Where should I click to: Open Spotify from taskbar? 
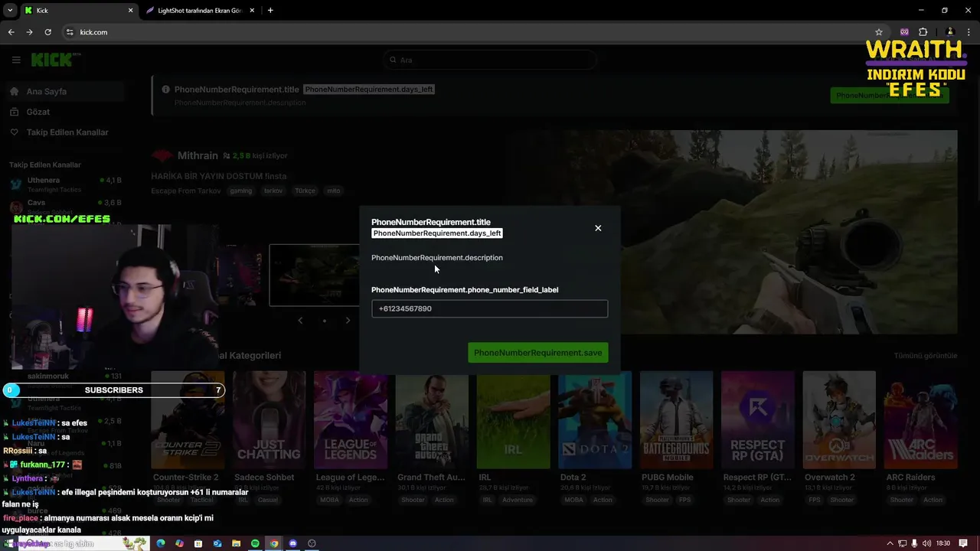(x=255, y=543)
